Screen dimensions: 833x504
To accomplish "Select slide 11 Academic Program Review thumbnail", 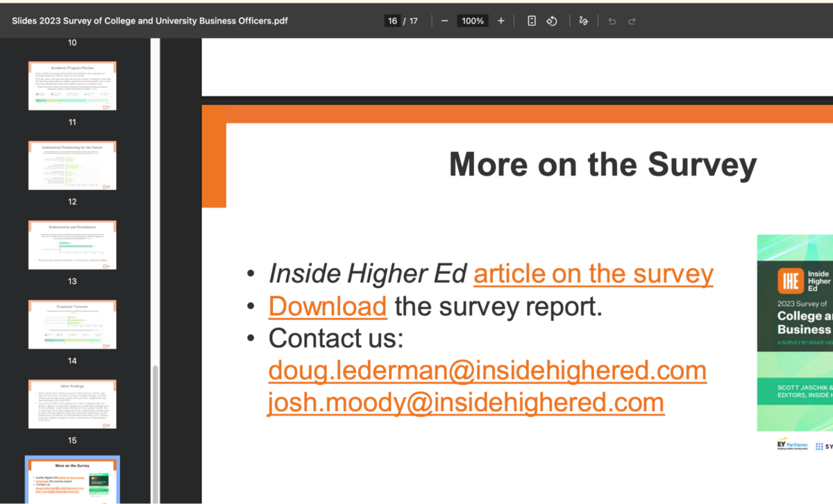I will pos(72,85).
